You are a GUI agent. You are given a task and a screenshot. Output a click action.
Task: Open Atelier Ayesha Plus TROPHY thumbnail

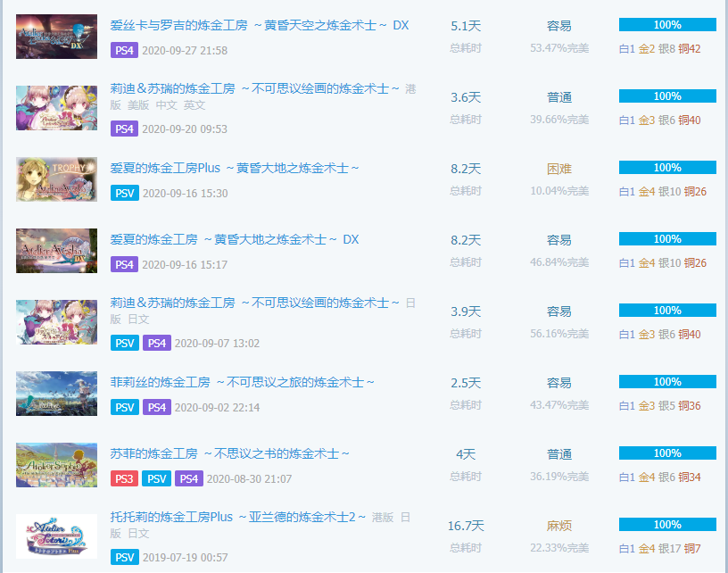(56, 179)
